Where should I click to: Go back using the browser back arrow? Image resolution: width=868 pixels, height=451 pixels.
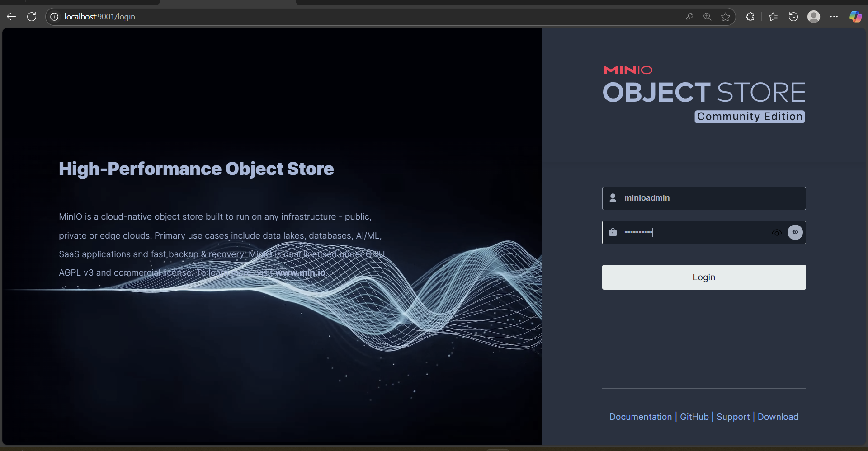[11, 17]
